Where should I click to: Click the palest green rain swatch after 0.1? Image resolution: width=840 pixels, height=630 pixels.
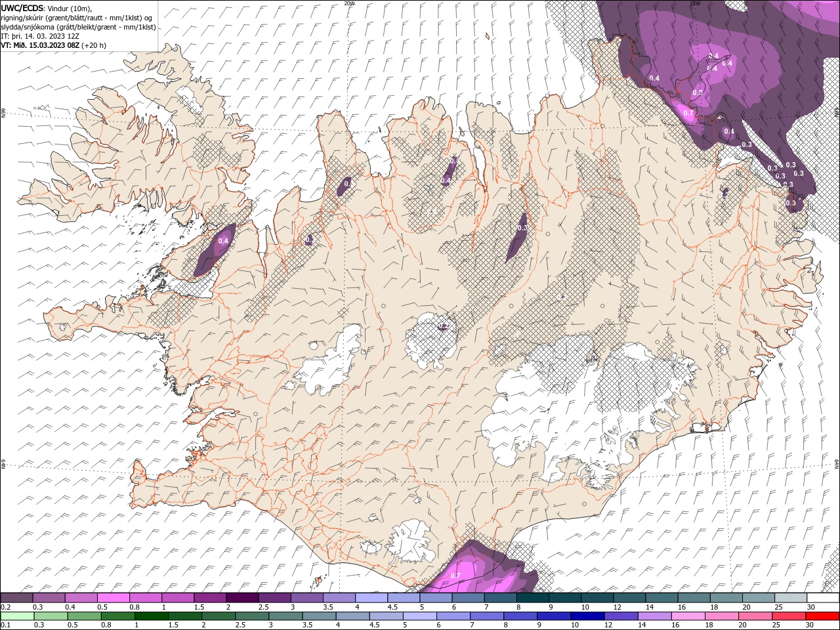[18, 616]
